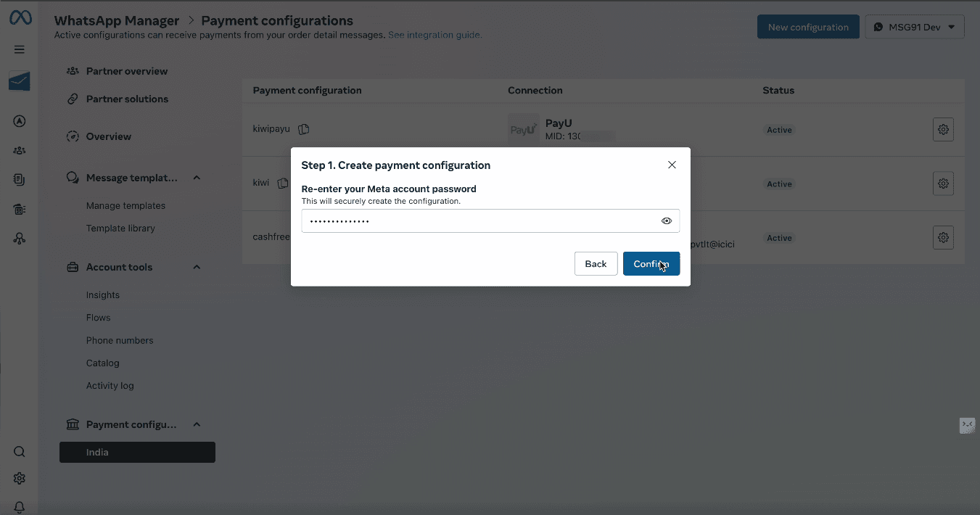
Task: Open the MSG91 Dev account dropdown
Action: click(x=915, y=27)
